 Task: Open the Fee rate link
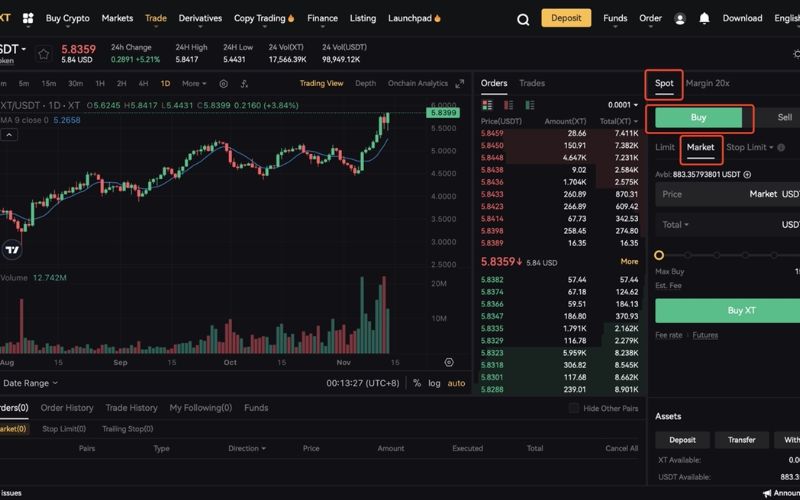668,335
